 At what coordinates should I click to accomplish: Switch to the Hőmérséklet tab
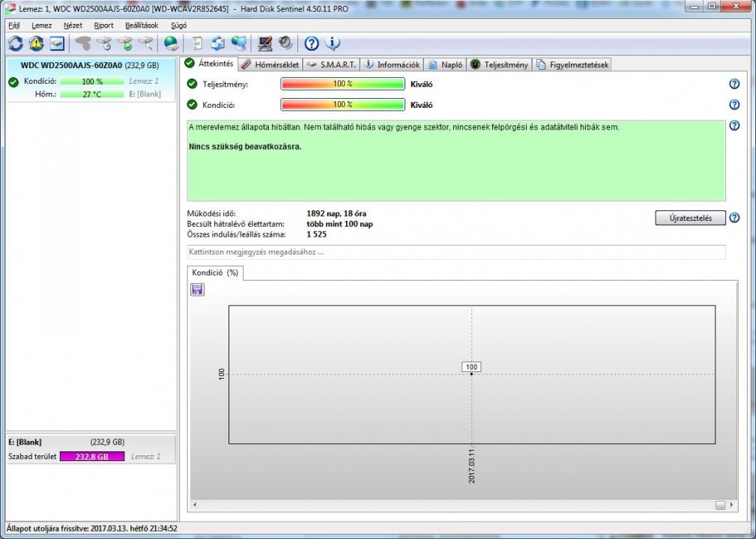270,64
